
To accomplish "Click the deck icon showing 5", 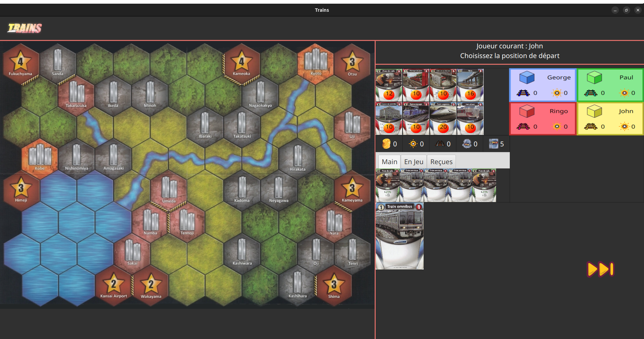I will pos(493,144).
